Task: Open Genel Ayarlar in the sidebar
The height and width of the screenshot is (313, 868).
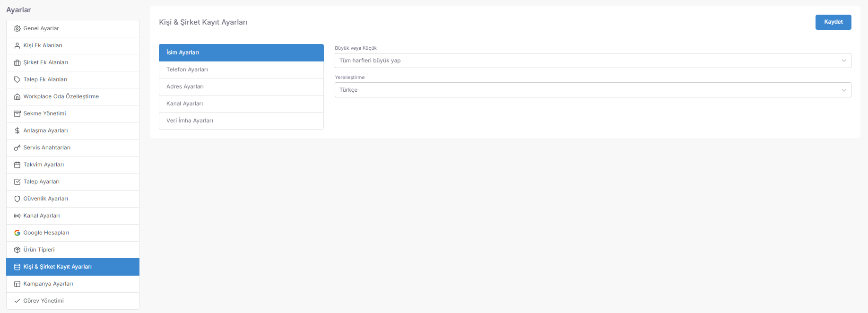Action: pos(73,28)
